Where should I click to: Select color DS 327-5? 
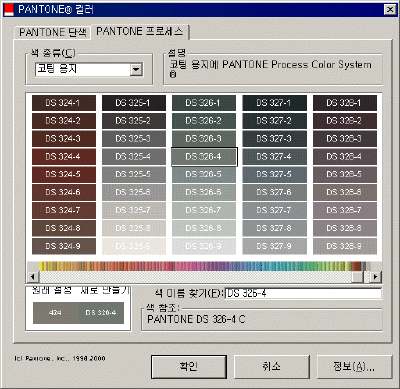pyautogui.click(x=274, y=174)
